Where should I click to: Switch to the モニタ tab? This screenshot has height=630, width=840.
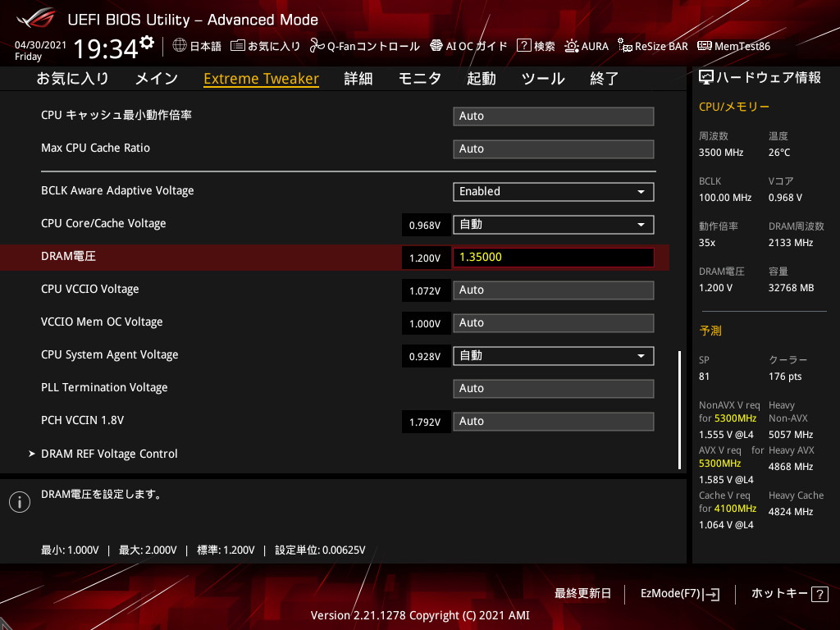pyautogui.click(x=419, y=79)
